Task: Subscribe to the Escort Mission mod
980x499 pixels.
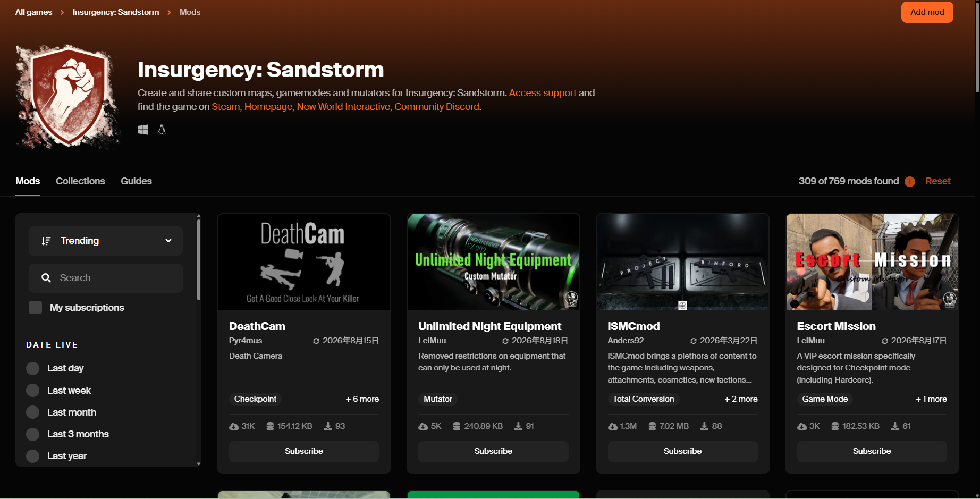Action: [872, 451]
